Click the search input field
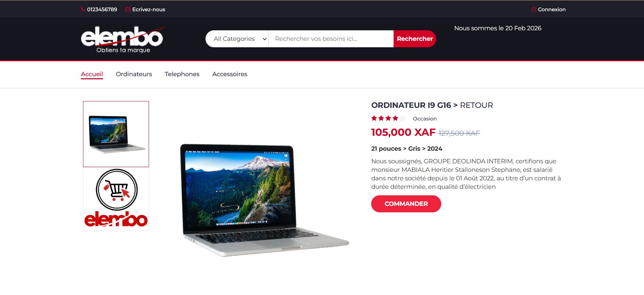The height and width of the screenshot is (295, 644). (x=331, y=39)
